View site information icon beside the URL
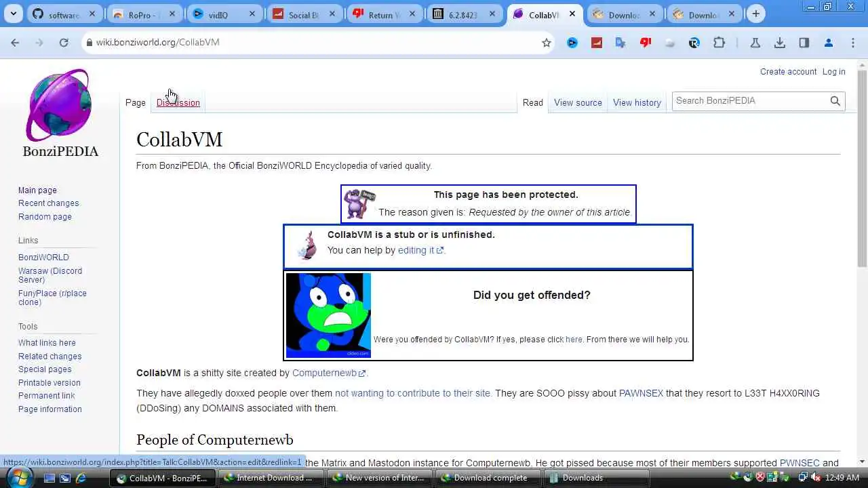The image size is (868, 488). point(88,42)
